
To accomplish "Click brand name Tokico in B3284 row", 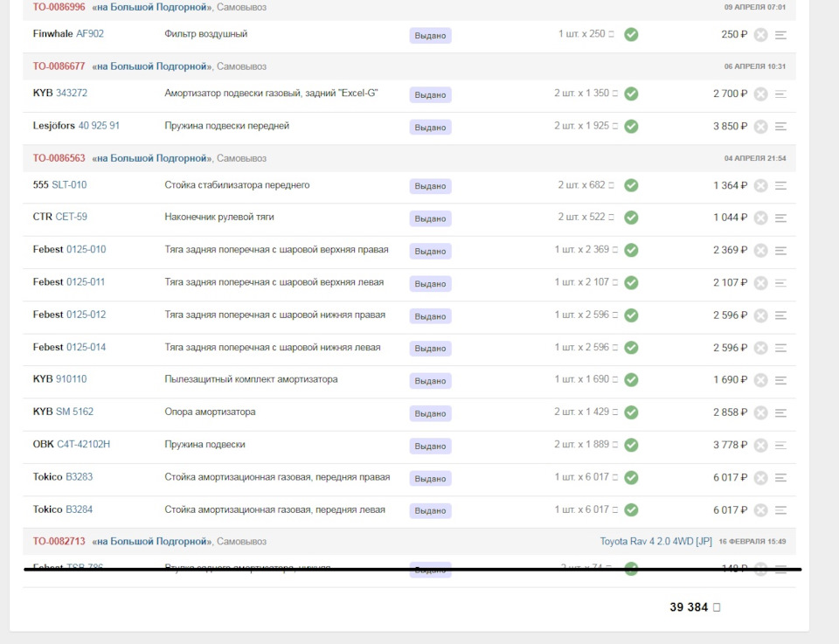I will 47,509.
